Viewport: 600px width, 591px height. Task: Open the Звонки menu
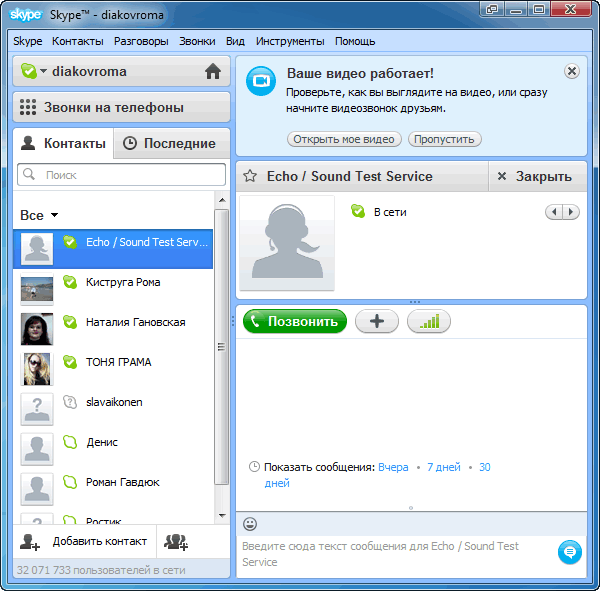coord(197,41)
